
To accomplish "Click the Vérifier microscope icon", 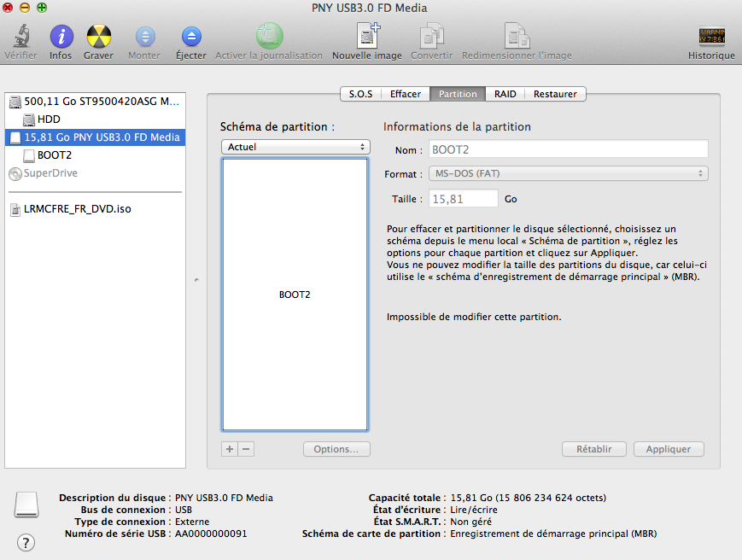I will (x=20, y=38).
